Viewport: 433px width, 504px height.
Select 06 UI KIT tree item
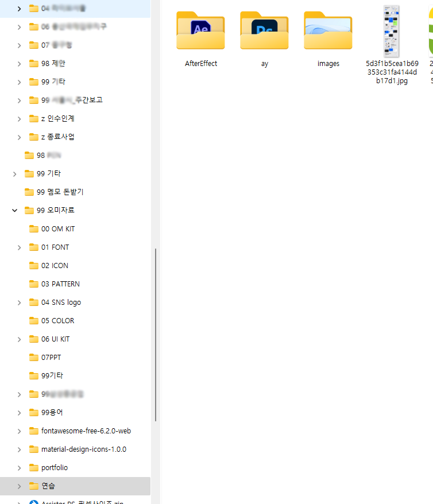75,339
